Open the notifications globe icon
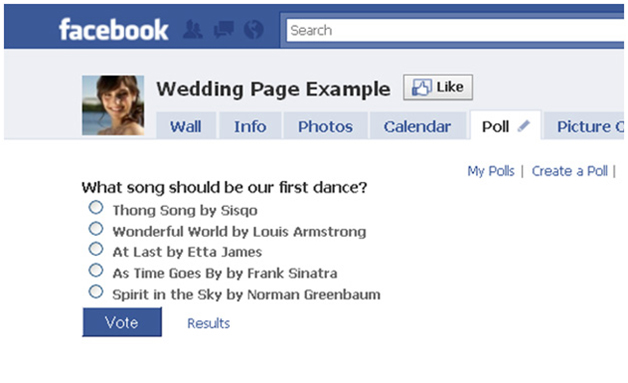The width and height of the screenshot is (628, 383). [254, 30]
